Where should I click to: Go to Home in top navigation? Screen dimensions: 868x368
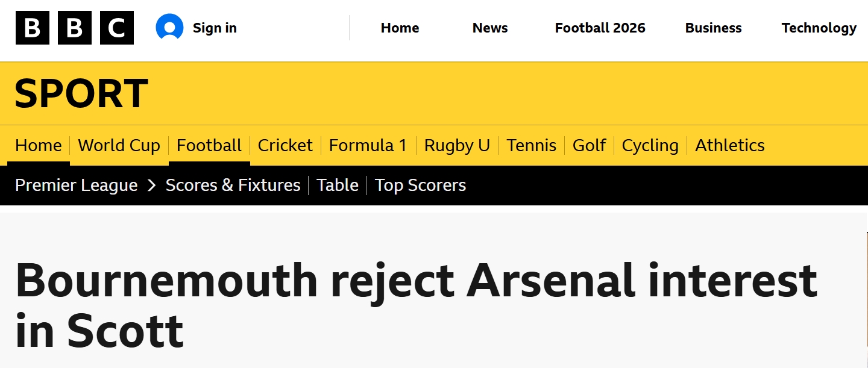(x=400, y=28)
